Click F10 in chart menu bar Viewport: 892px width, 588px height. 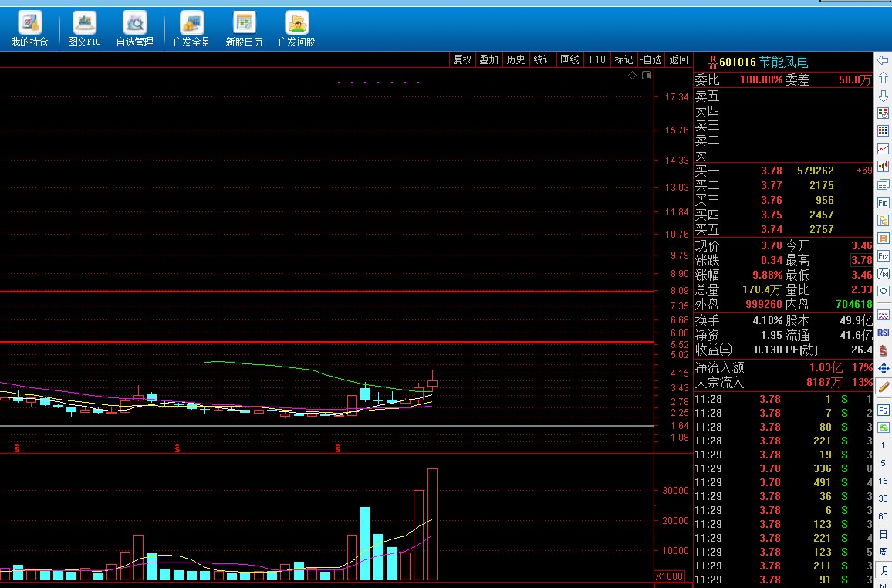pos(596,59)
